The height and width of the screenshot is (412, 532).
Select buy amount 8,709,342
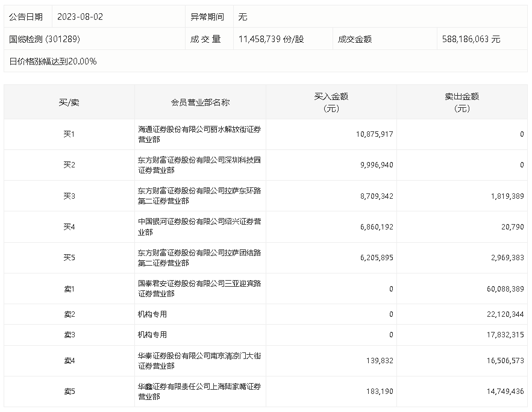(x=377, y=196)
